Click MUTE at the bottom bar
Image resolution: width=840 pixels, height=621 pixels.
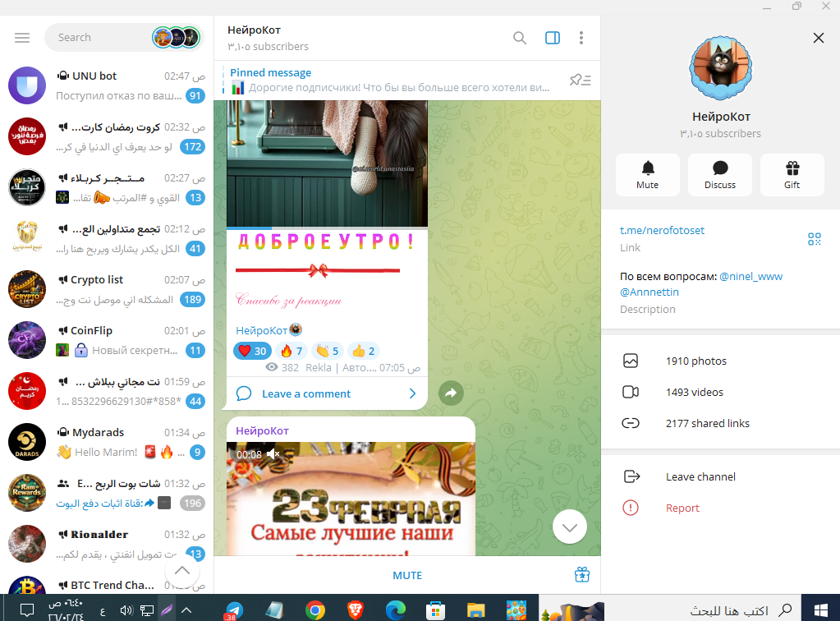407,576
